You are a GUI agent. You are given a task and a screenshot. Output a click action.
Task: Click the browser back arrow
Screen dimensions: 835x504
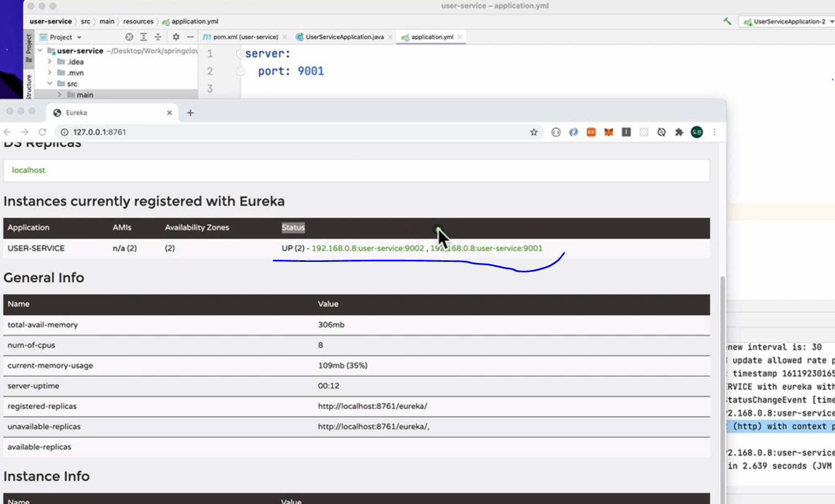click(x=7, y=132)
